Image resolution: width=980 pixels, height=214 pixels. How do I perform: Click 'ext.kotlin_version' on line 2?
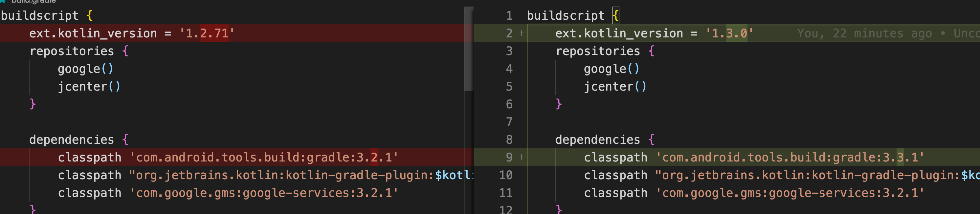[x=619, y=33]
